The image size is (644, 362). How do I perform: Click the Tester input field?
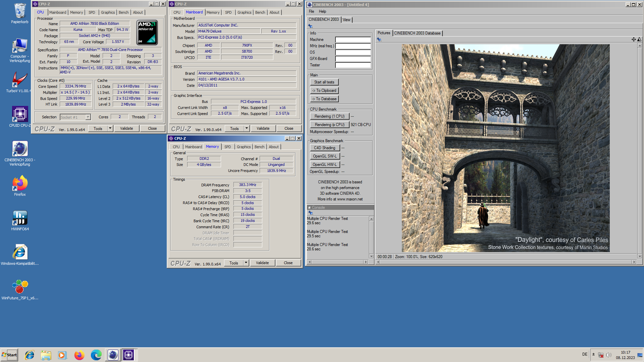click(353, 65)
